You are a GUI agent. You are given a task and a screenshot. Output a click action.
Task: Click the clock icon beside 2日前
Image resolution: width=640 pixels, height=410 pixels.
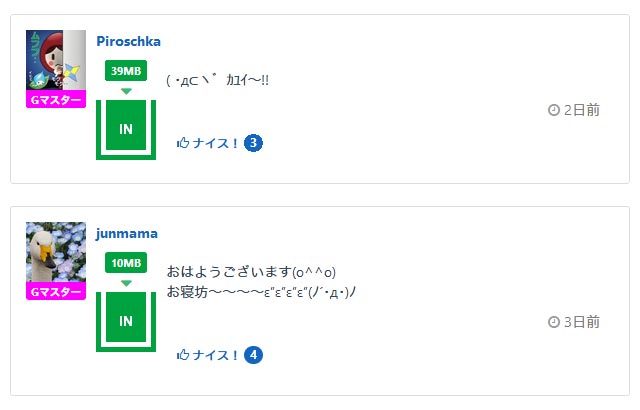pyautogui.click(x=554, y=110)
